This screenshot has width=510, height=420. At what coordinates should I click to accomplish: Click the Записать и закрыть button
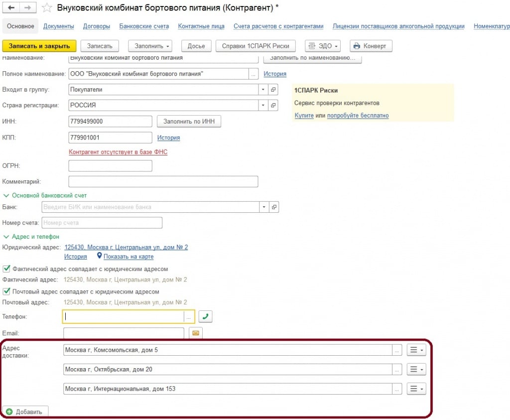(x=39, y=46)
